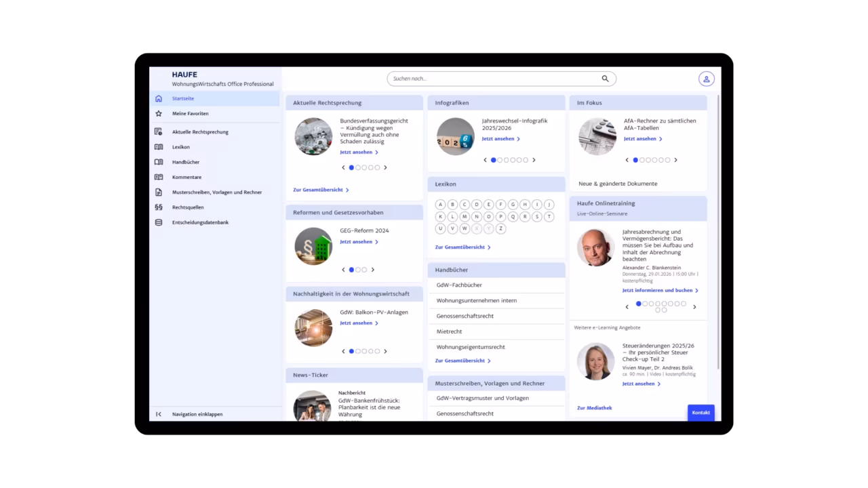The height and width of the screenshot is (488, 868).
Task: Open Handbücher in the sidebar menu
Action: coord(186,163)
